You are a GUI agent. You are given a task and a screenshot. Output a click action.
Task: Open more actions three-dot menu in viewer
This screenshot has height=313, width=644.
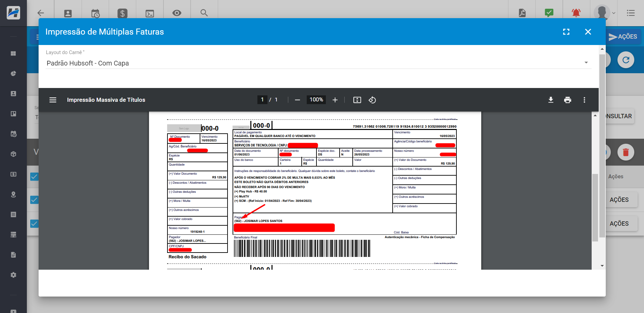584,100
